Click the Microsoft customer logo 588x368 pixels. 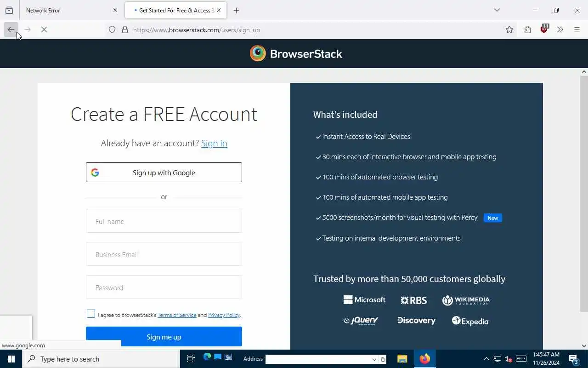point(364,300)
